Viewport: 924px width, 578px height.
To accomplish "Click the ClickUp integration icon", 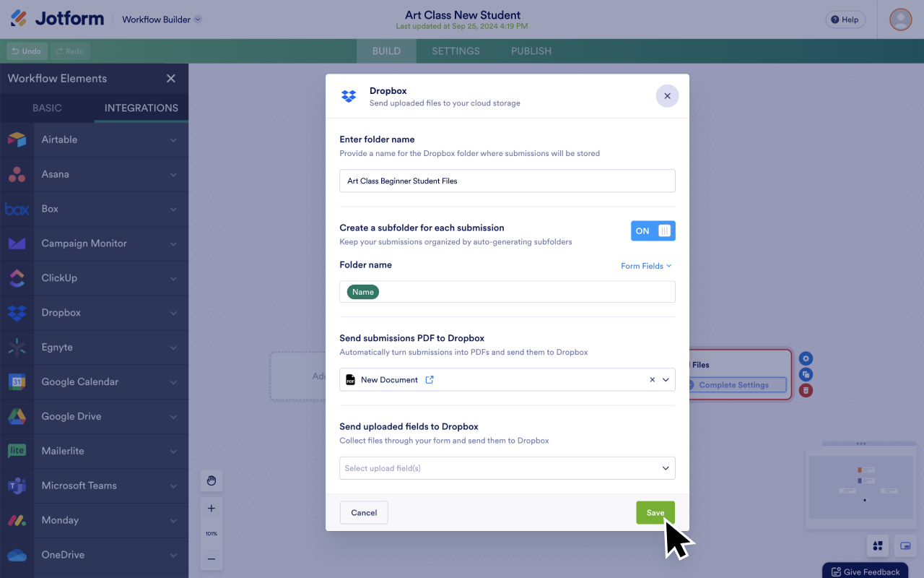I will tap(17, 278).
